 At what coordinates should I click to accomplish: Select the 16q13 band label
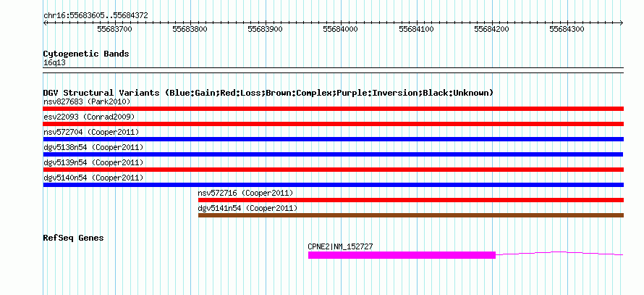pyautogui.click(x=54, y=63)
